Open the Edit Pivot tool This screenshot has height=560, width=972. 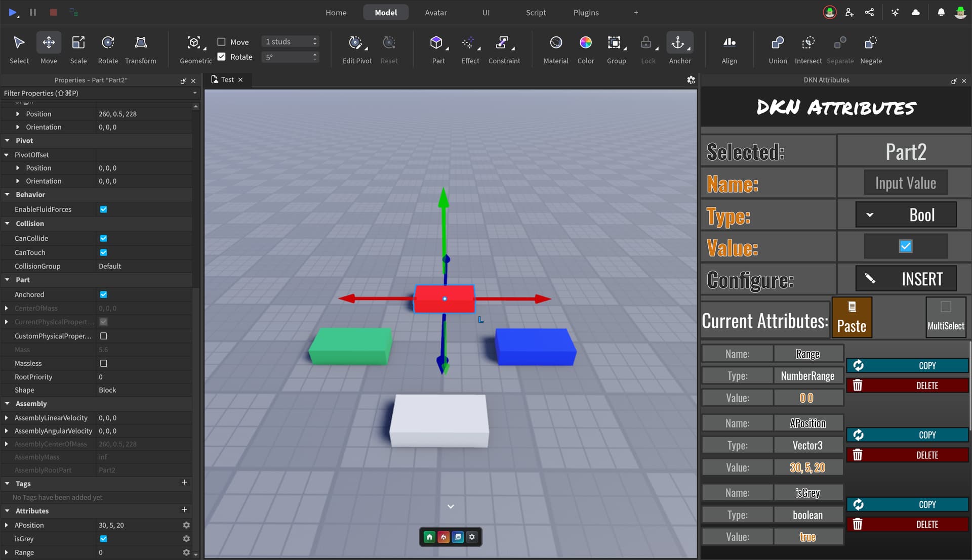click(x=357, y=49)
